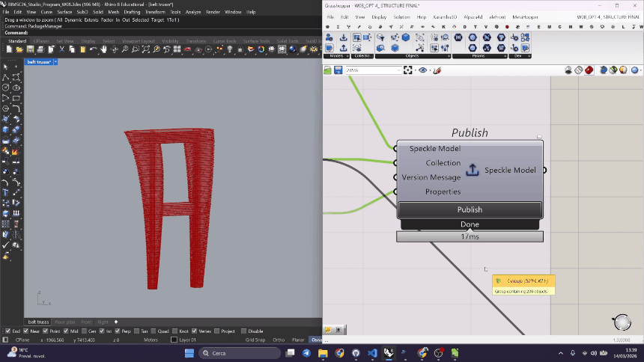Image resolution: width=644 pixels, height=362 pixels.
Task: Open the Grasshopper zoom percentage dropdown
Action: 399,70
